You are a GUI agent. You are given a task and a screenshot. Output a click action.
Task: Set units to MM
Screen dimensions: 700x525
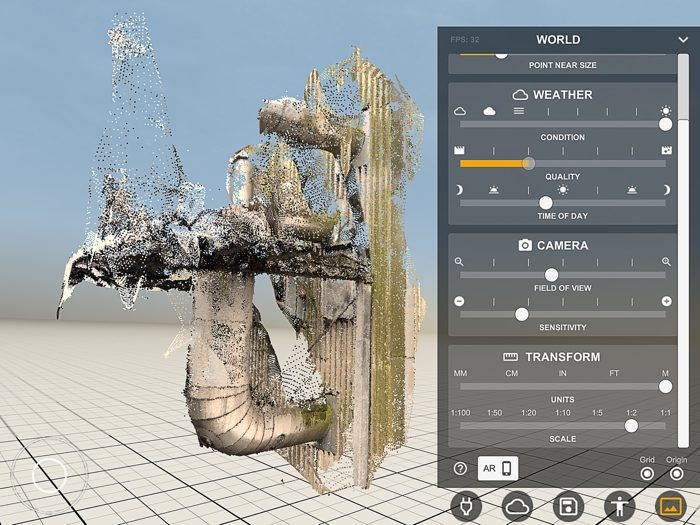coord(460,373)
